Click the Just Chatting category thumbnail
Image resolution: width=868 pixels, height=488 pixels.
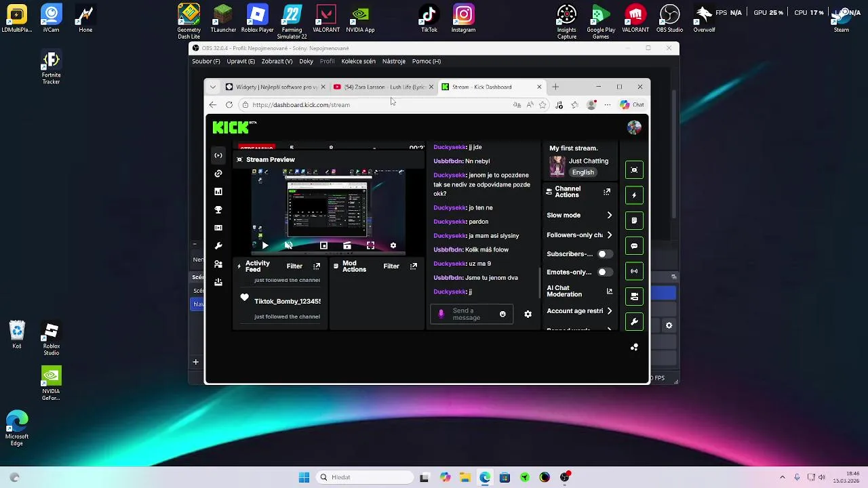(x=557, y=166)
